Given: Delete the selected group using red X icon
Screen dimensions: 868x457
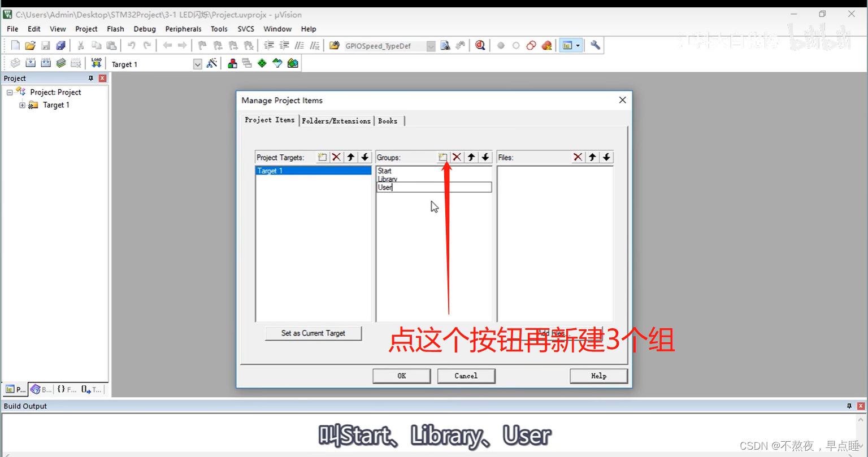Looking at the screenshot, I should 457,157.
